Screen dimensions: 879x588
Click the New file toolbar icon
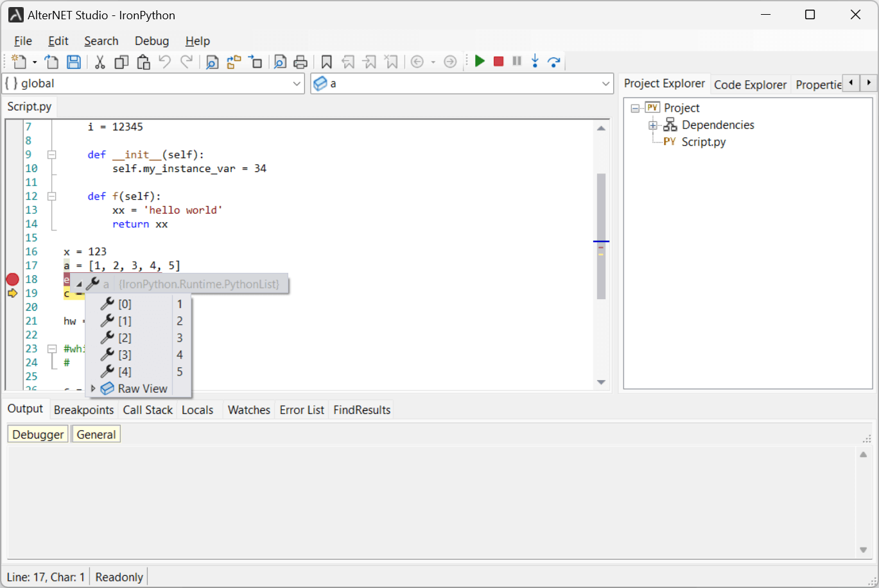coord(19,62)
